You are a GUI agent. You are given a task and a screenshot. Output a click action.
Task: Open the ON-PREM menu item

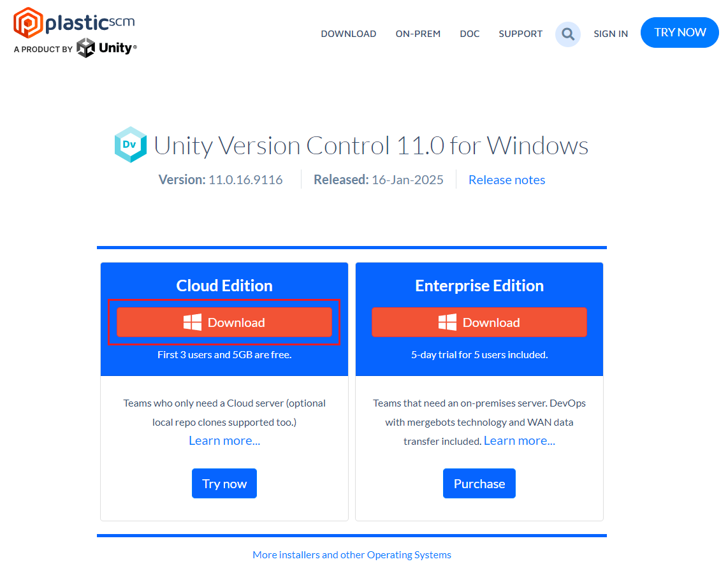[418, 34]
